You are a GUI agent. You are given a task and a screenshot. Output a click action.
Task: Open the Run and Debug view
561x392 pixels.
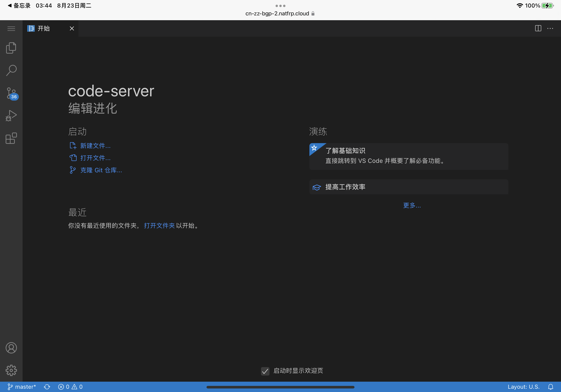(x=11, y=116)
